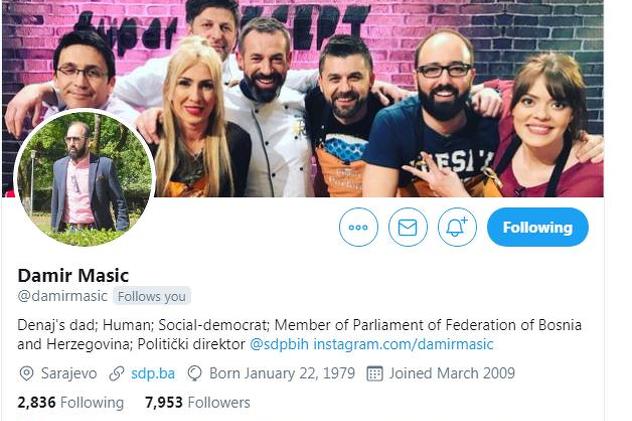Click the Born January 22, 1979 text
This screenshot has width=632, height=421.
(282, 373)
